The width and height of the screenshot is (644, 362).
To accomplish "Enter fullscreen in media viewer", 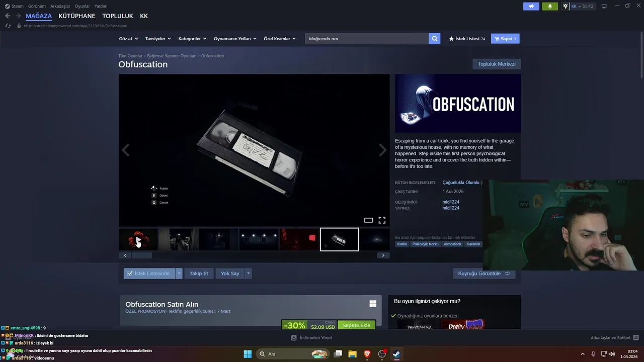I will click(382, 220).
